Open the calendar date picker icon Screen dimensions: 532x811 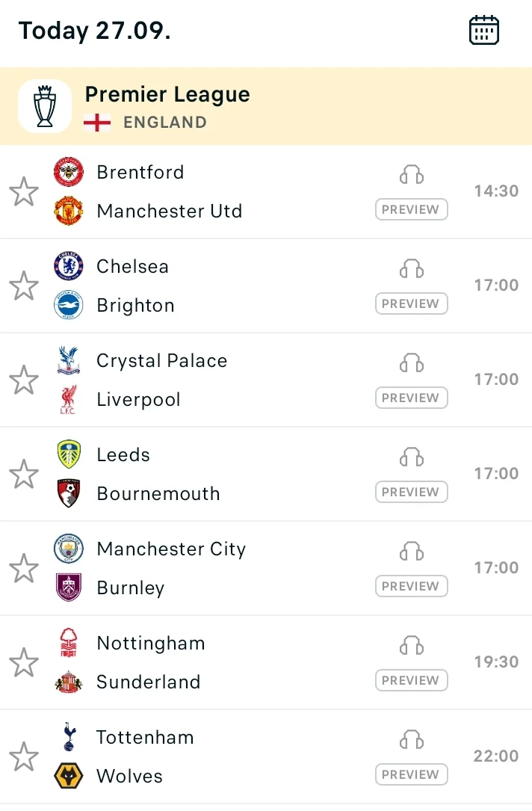pyautogui.click(x=484, y=30)
